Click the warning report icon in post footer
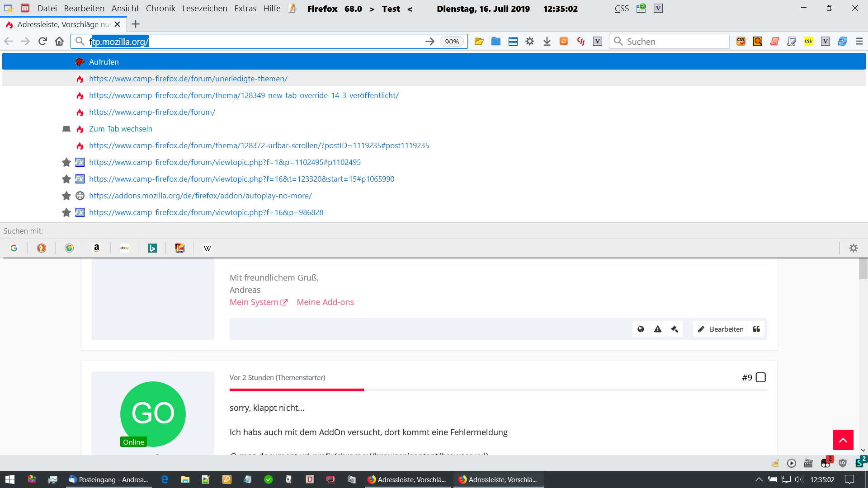This screenshot has height=488, width=868. click(x=658, y=329)
